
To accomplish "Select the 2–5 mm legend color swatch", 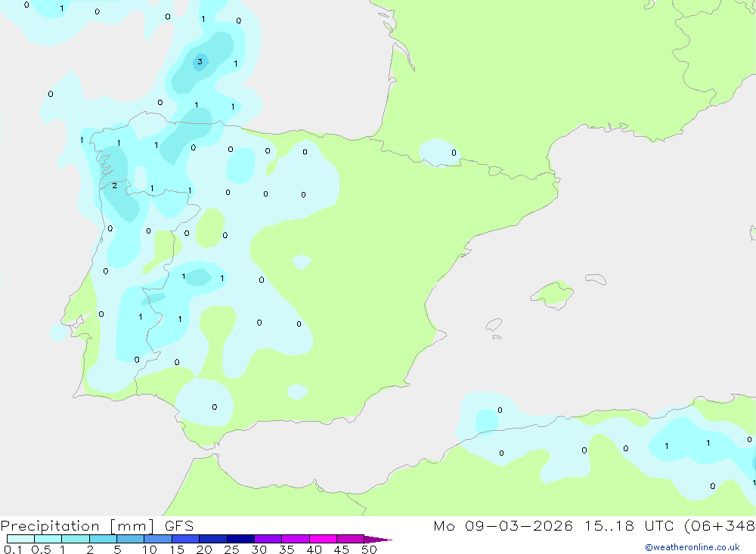I will pyautogui.click(x=103, y=539).
